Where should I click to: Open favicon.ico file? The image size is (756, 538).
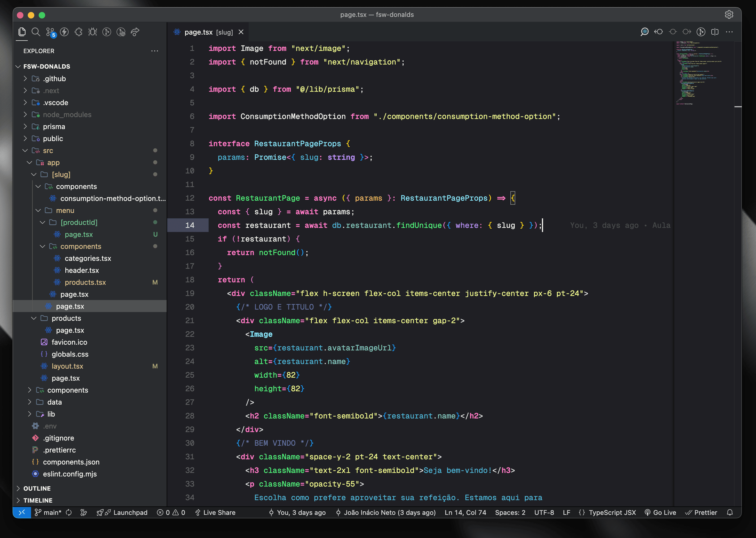pos(69,342)
